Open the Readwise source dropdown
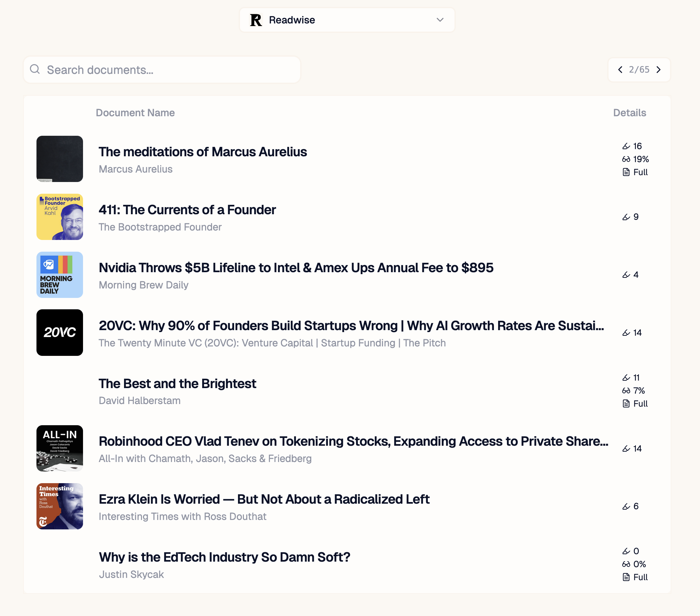 (346, 20)
